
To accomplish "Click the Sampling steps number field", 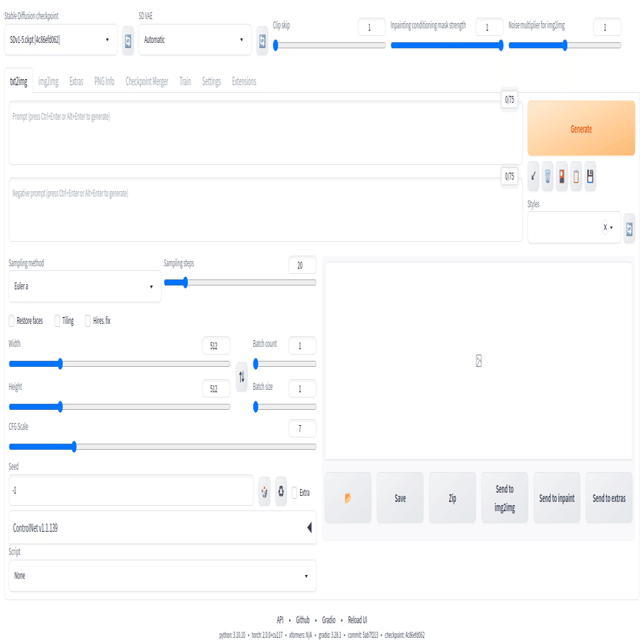I will point(302,266).
